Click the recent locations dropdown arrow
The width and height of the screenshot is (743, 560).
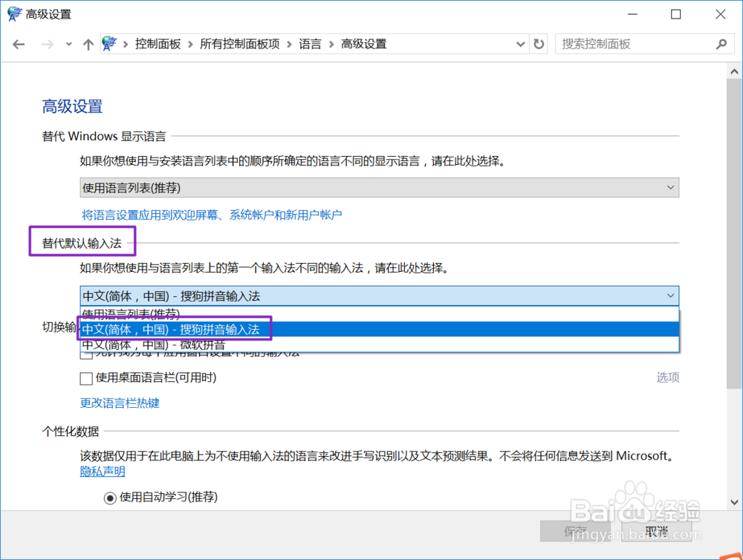pos(68,44)
